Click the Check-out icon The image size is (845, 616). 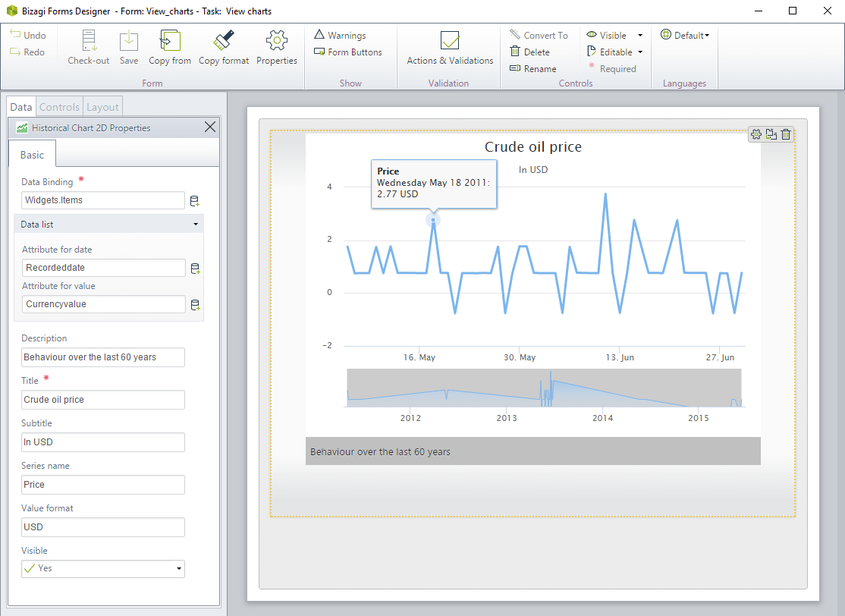tap(89, 40)
